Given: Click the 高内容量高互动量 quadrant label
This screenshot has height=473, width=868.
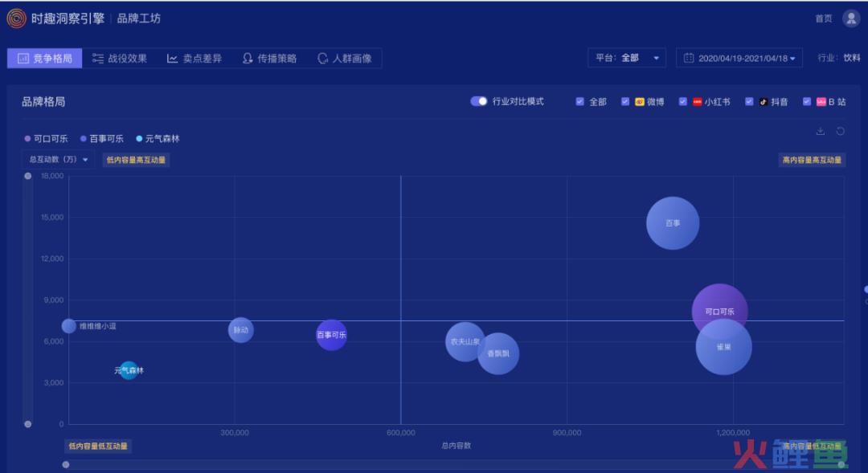Looking at the screenshot, I should pos(812,160).
